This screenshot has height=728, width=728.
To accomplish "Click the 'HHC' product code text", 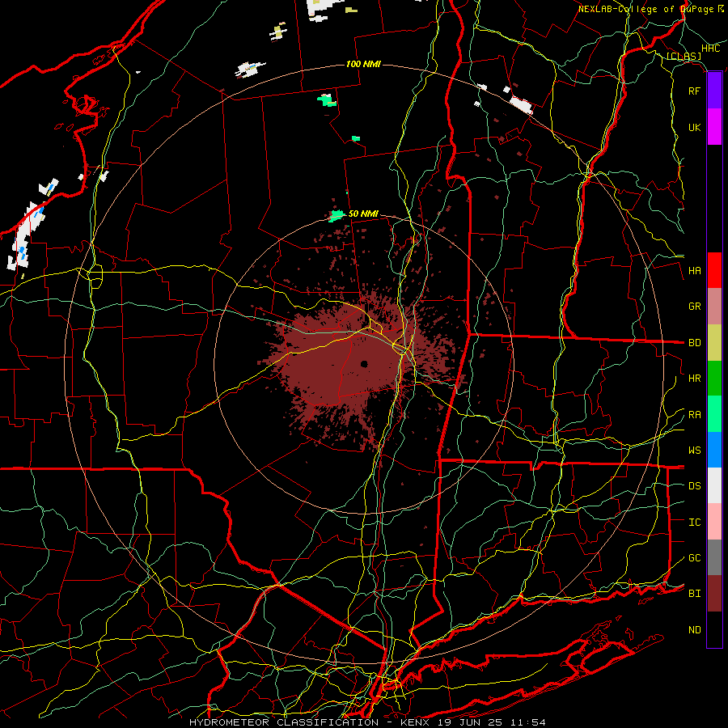I will coord(710,49).
